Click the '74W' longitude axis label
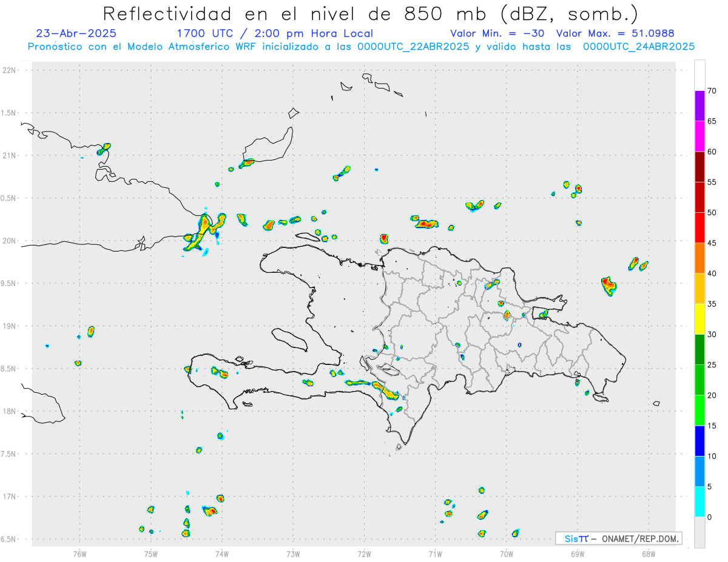 click(222, 553)
